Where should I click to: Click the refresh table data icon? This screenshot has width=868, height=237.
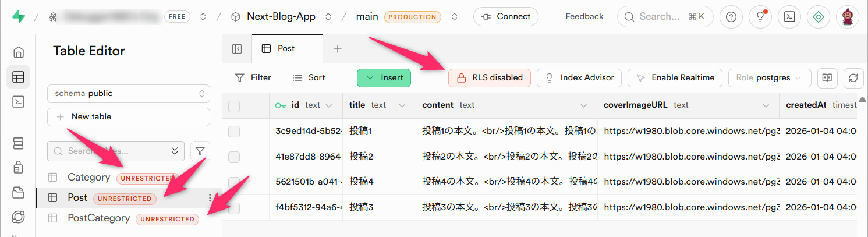coord(853,78)
